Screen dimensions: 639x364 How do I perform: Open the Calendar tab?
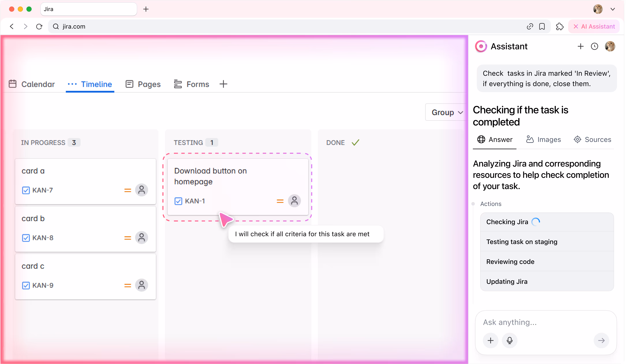pyautogui.click(x=31, y=84)
